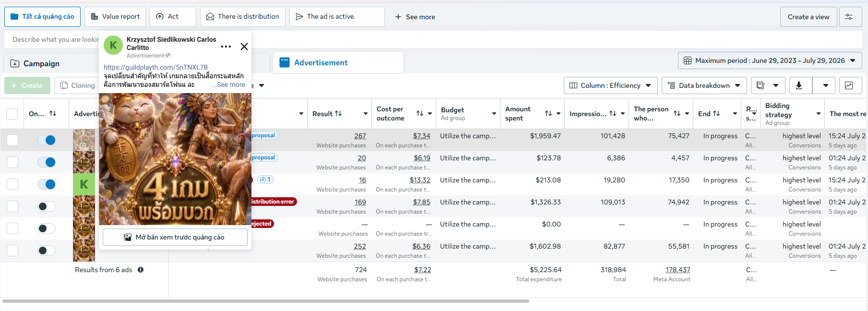868x311 pixels.
Task: Enable the last ad's toggle switch
Action: tap(47, 251)
